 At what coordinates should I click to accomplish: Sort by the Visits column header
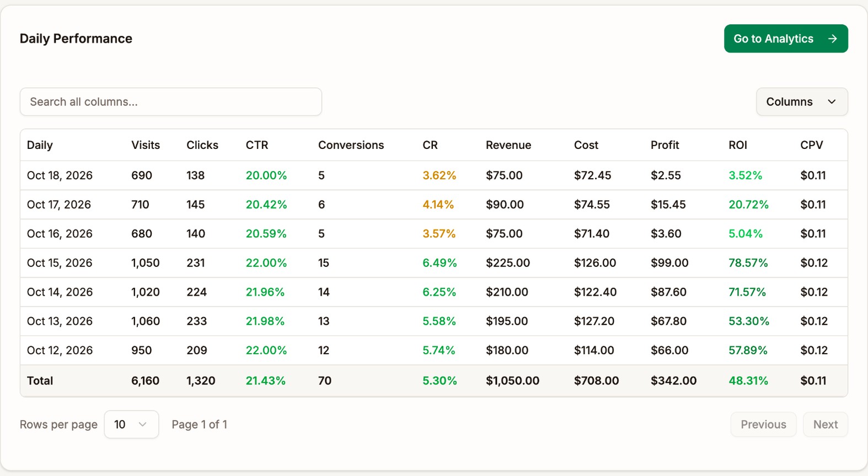(x=146, y=145)
